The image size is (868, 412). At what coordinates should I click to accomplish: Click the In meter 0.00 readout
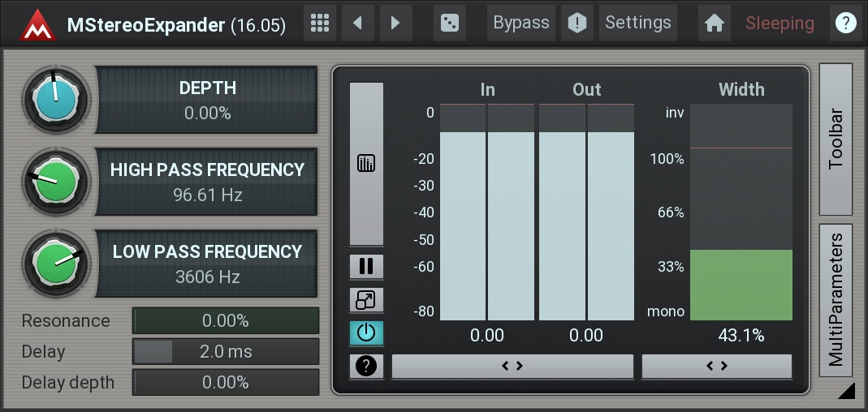487,335
